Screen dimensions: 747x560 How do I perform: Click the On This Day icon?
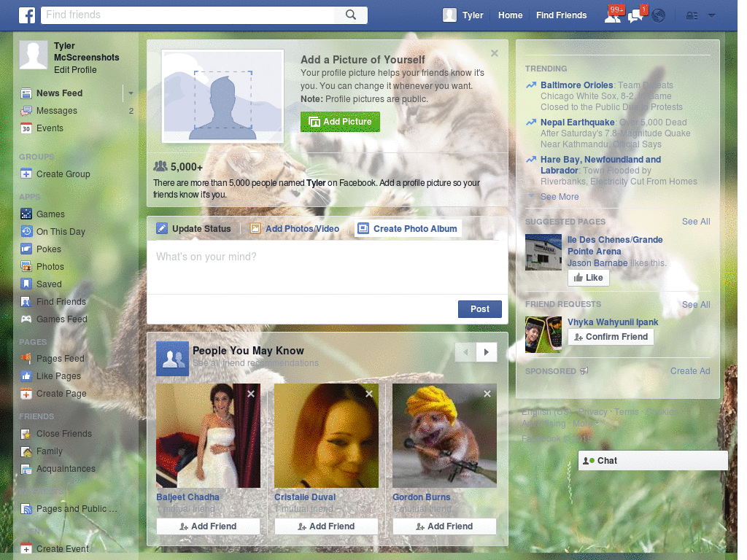point(26,231)
